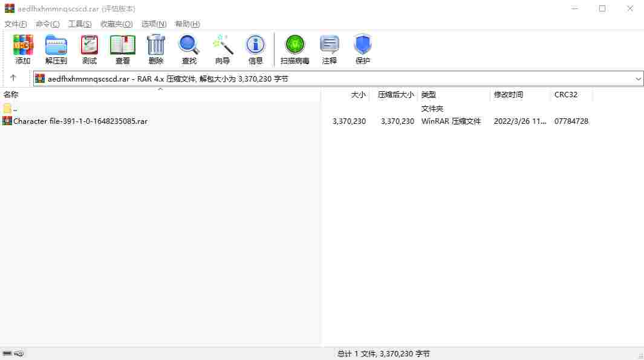Screen dimensions: 644x360
Task: Click the RAR file icon of Character file row
Action: coord(7,121)
